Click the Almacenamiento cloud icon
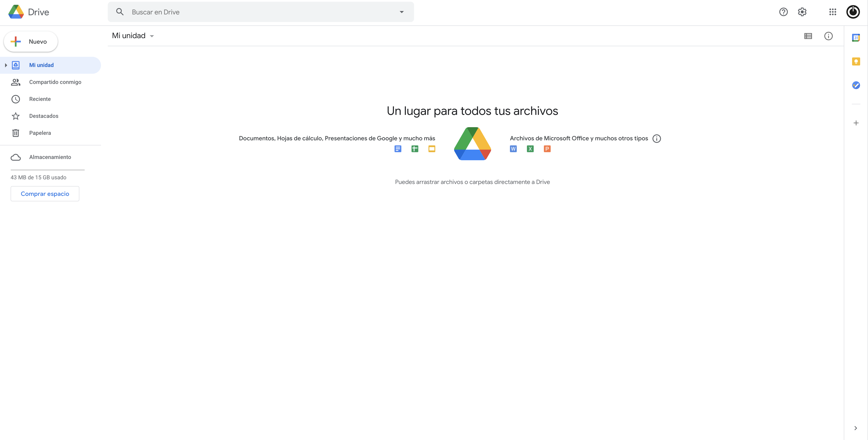The width and height of the screenshot is (868, 440). tap(15, 157)
